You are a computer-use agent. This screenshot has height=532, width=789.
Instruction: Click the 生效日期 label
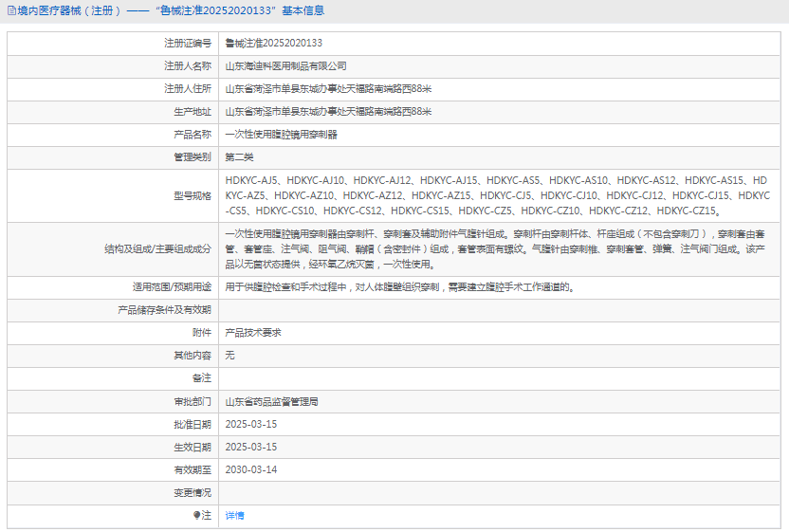[x=193, y=447]
